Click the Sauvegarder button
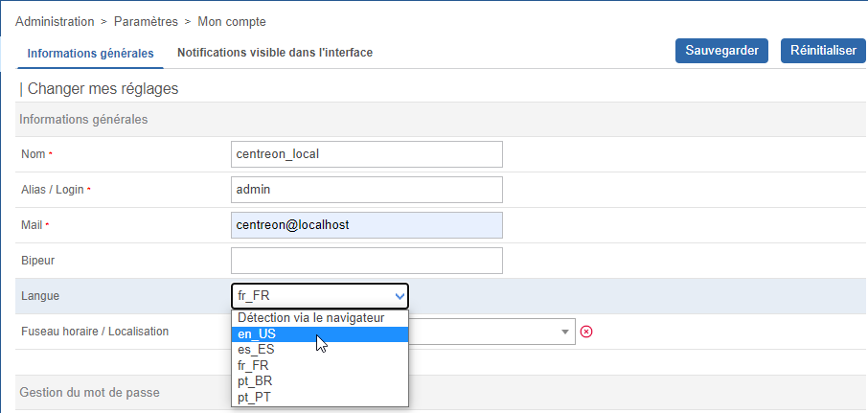This screenshot has width=868, height=413. (721, 51)
